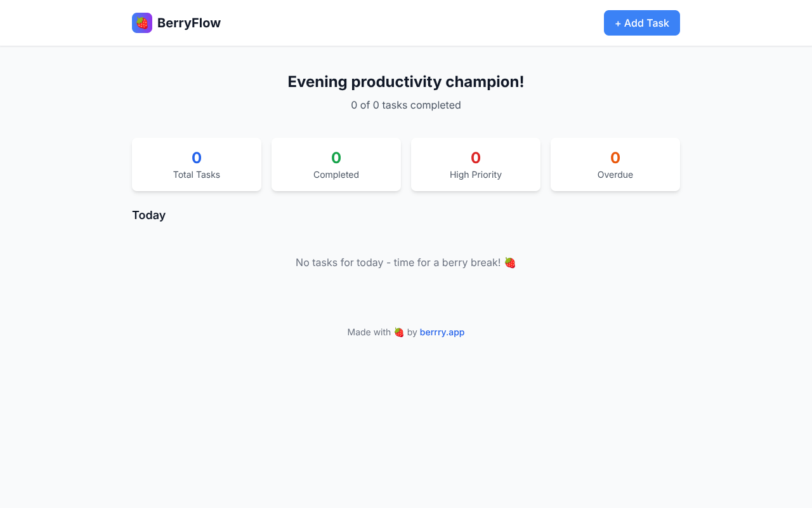This screenshot has height=508, width=812.
Task: Select the High Priority stat card
Action: [x=475, y=164]
